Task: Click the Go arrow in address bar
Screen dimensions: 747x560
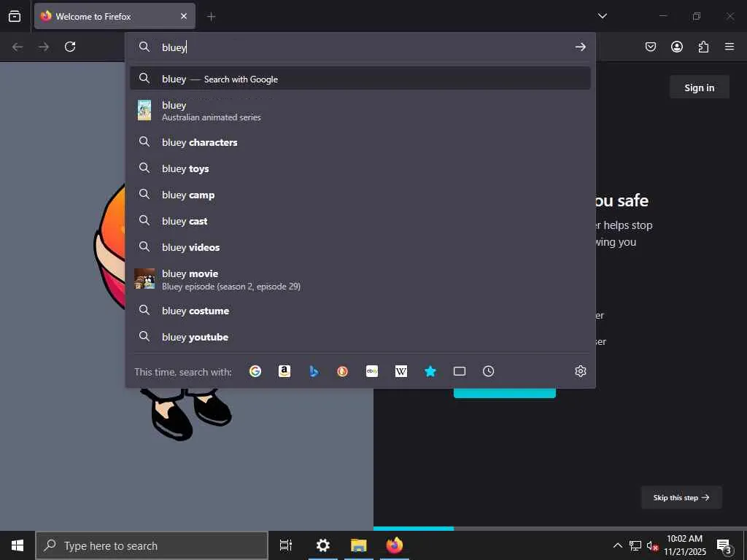Action: [580, 47]
